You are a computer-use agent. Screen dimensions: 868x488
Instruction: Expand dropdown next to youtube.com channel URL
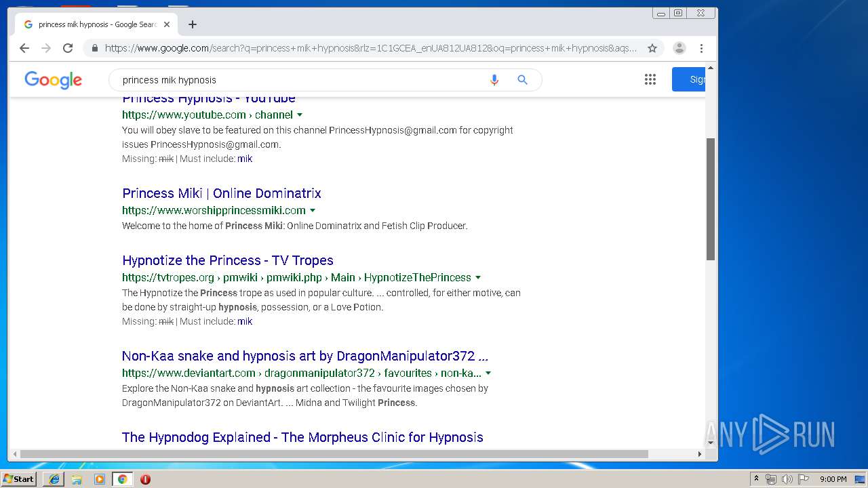pos(300,115)
